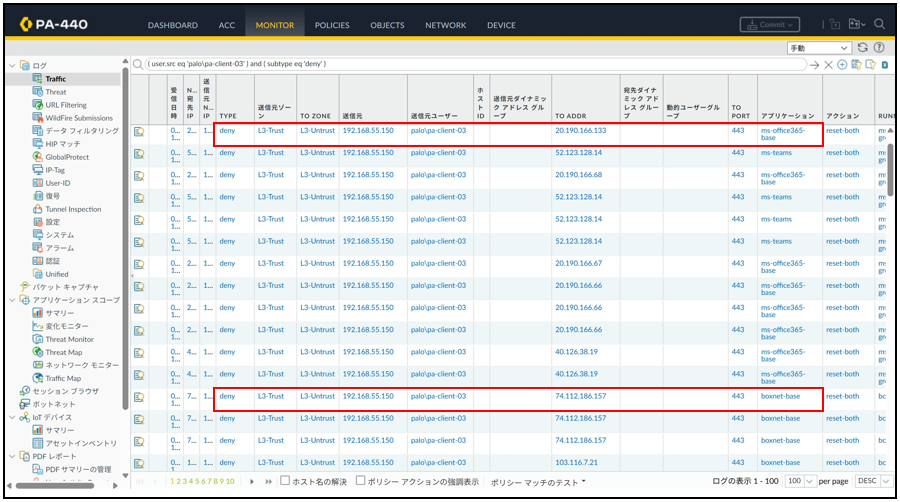Toggle the ホスト名の解決 checkbox
The width and height of the screenshot is (900, 502).
[285, 481]
